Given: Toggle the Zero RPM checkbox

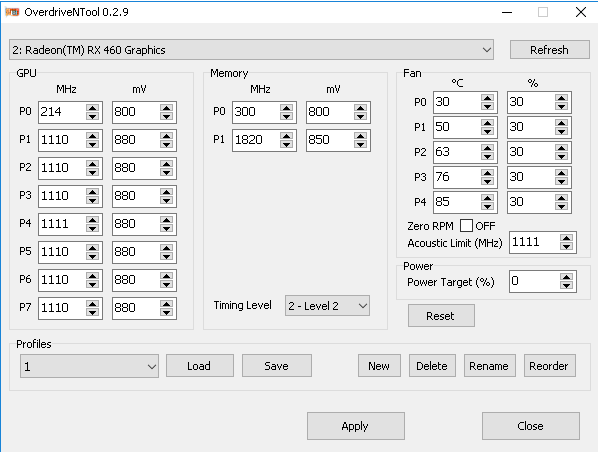Looking at the screenshot, I should (x=466, y=226).
